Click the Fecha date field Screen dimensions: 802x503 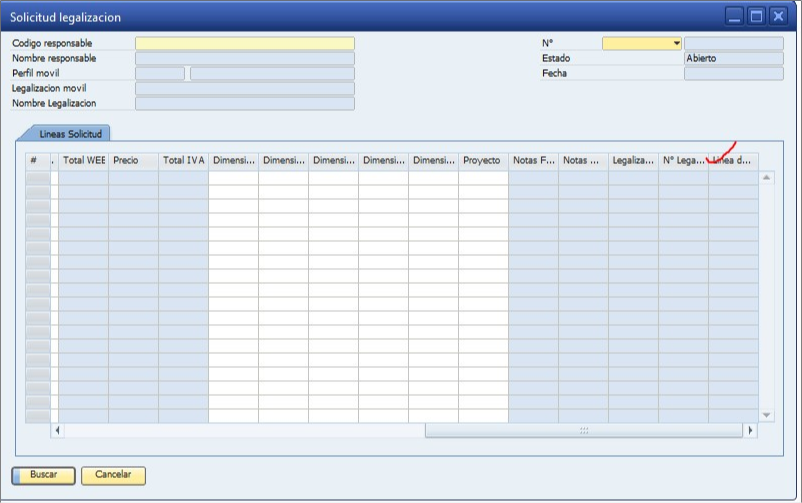click(x=733, y=74)
